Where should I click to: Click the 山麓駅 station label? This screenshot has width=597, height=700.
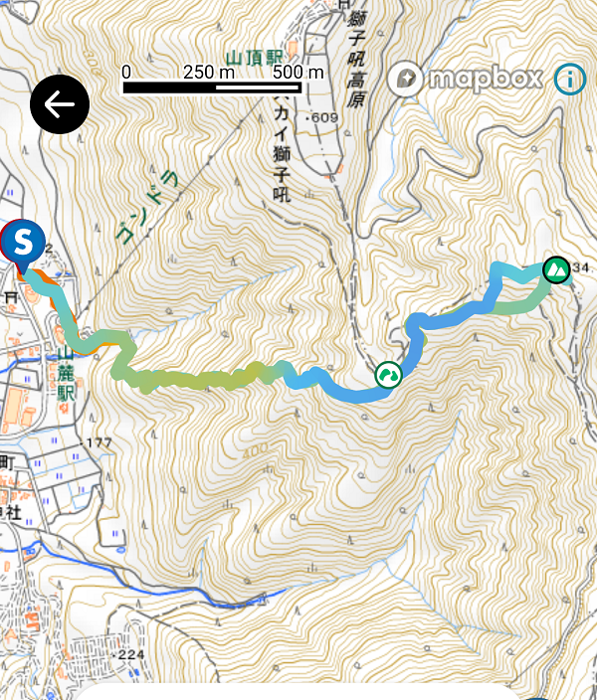tap(66, 374)
